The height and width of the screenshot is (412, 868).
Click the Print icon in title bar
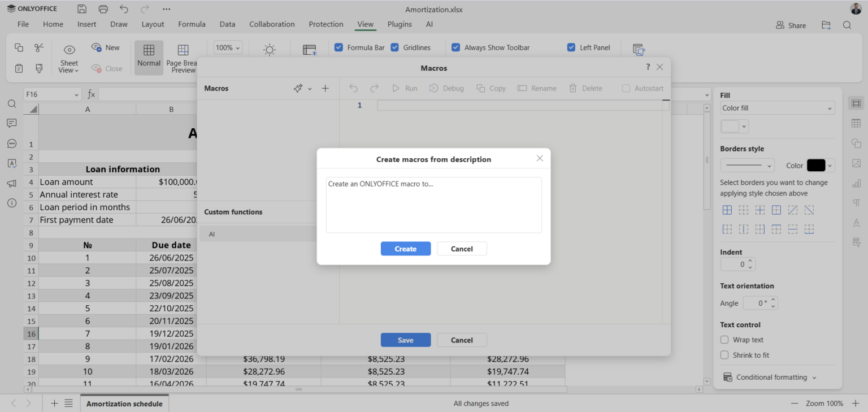103,9
